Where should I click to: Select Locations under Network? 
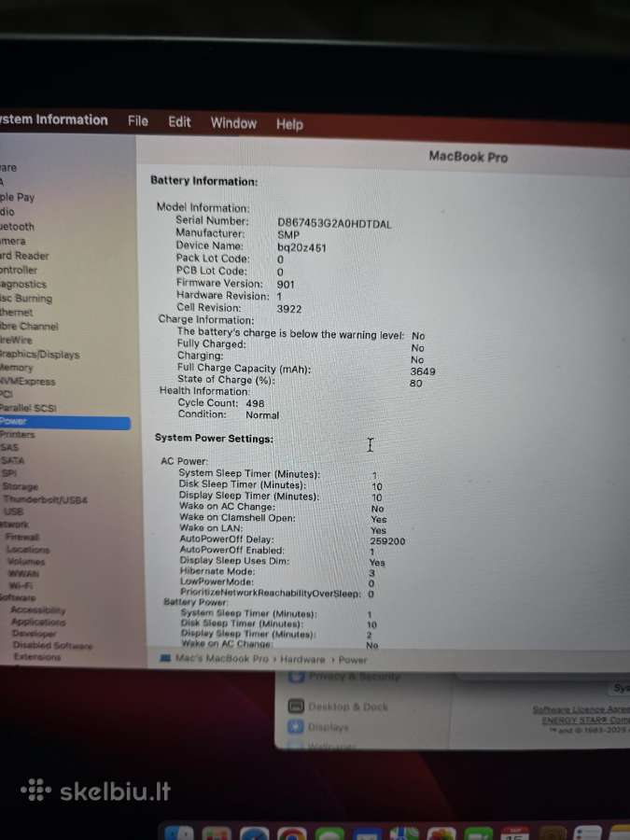[x=28, y=549]
